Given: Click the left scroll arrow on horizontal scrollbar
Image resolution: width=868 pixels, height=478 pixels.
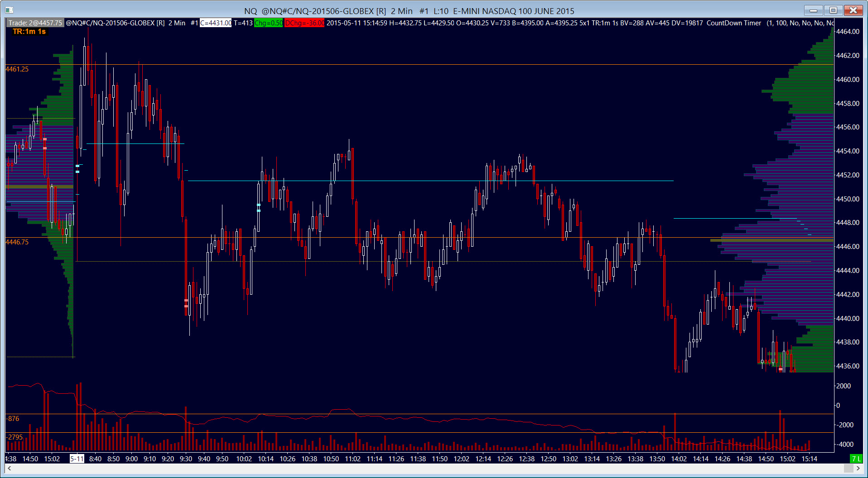Looking at the screenshot, I should tap(10, 468).
